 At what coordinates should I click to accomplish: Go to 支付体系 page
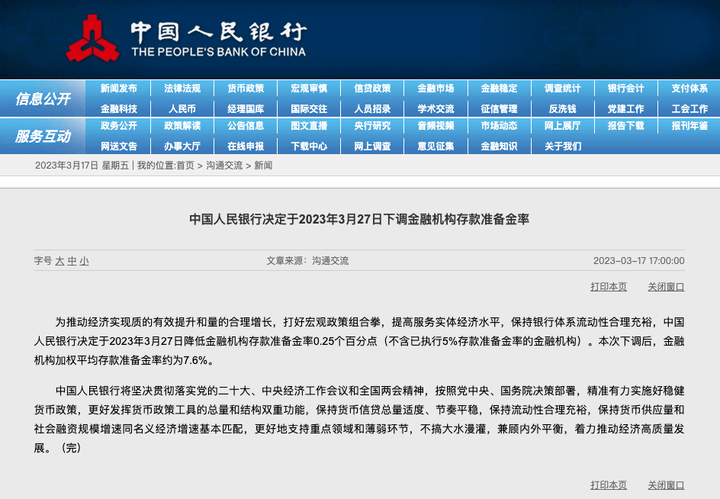(x=690, y=89)
